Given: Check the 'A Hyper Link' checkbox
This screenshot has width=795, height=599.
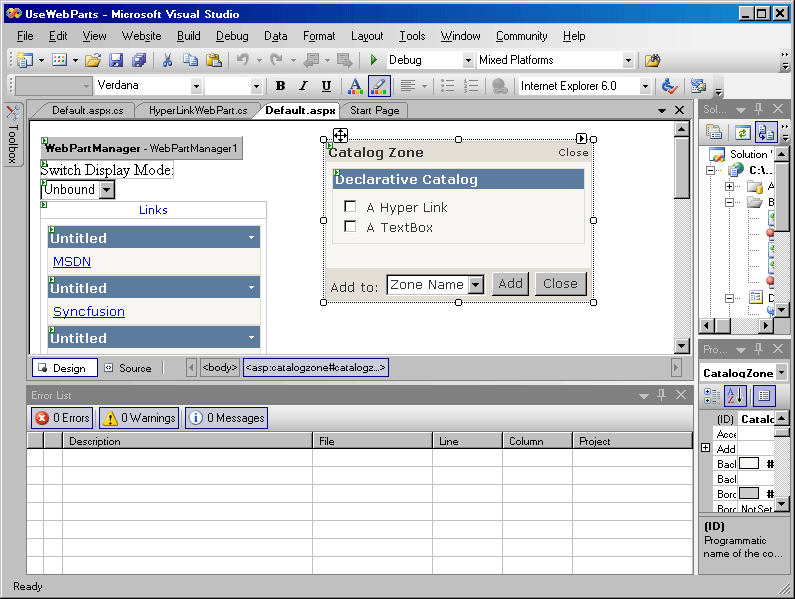Looking at the screenshot, I should (x=350, y=207).
